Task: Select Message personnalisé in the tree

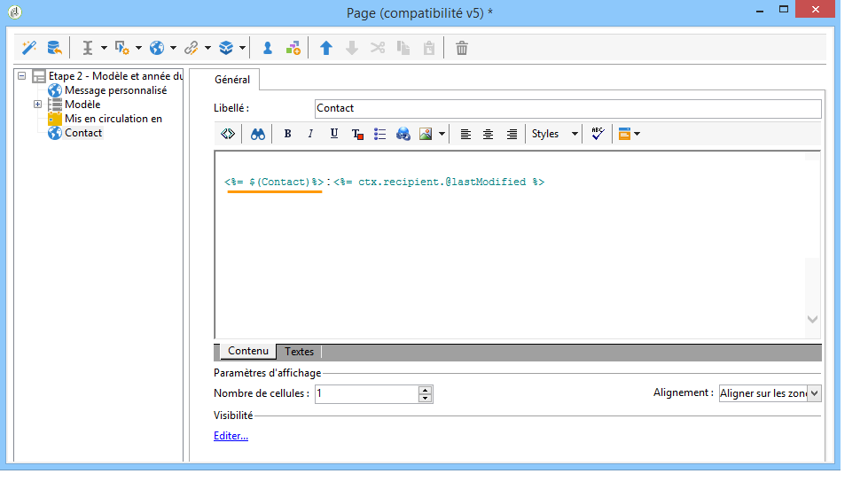Action: coord(115,90)
